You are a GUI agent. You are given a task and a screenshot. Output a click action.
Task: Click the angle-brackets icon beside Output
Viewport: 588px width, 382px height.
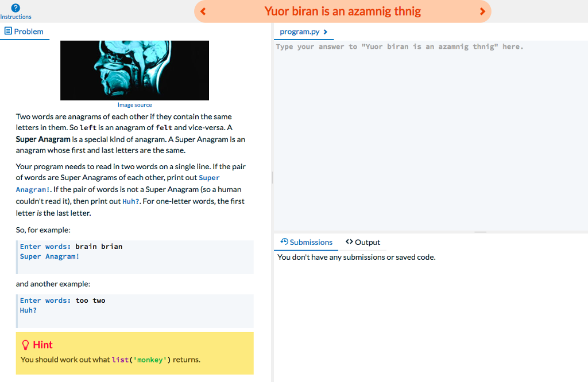coord(348,241)
